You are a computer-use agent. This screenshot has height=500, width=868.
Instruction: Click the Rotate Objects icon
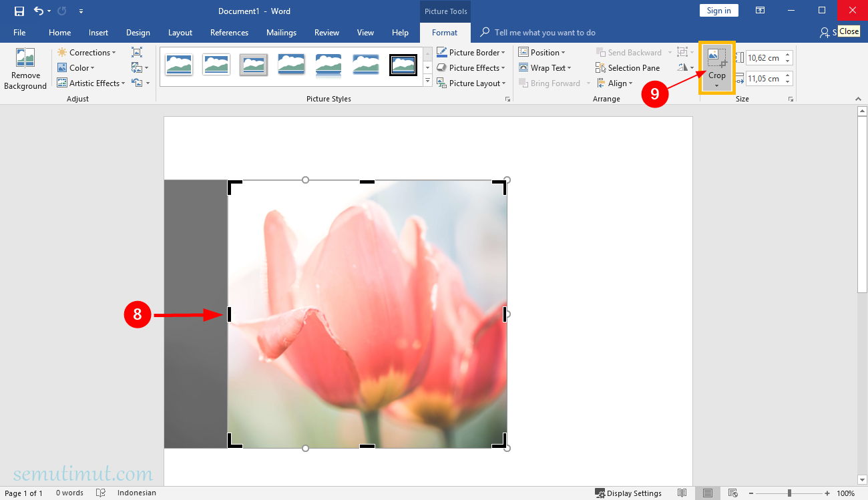point(684,67)
